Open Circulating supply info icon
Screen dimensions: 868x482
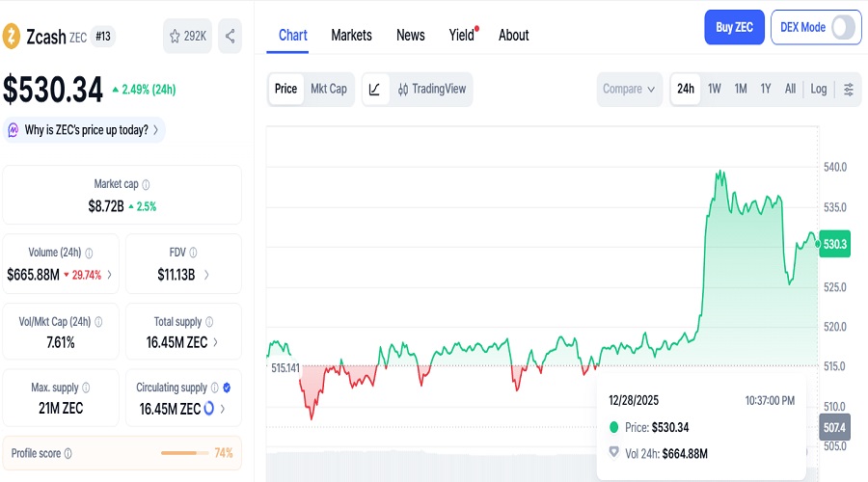click(215, 388)
